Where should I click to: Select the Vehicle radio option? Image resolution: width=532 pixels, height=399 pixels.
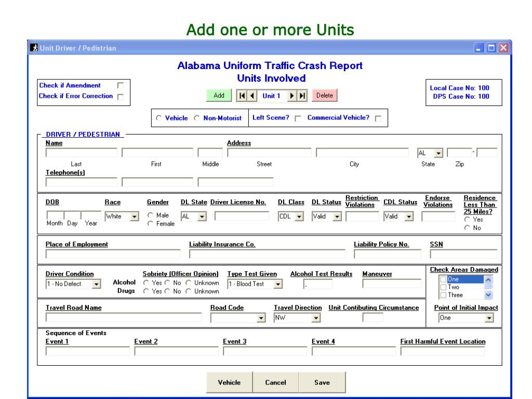pos(158,118)
